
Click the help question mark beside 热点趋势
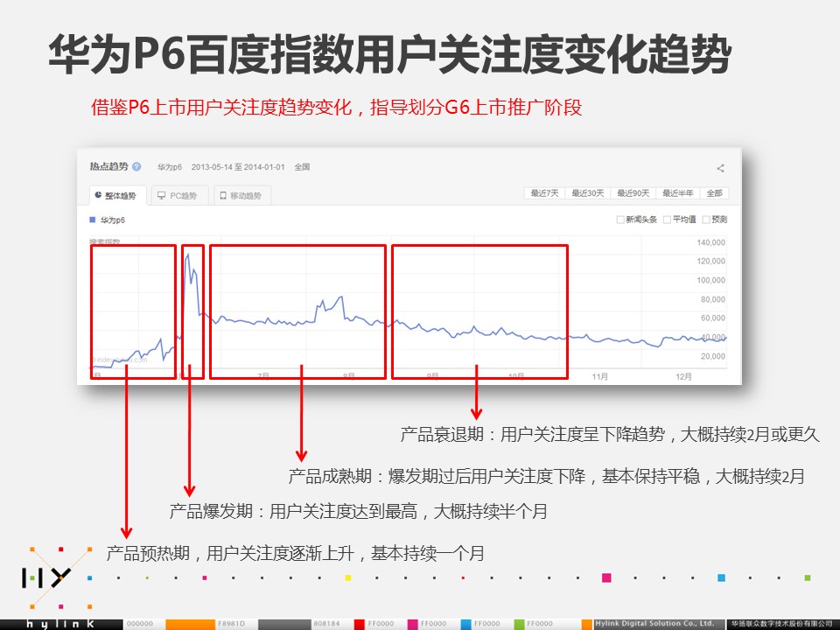[x=136, y=166]
